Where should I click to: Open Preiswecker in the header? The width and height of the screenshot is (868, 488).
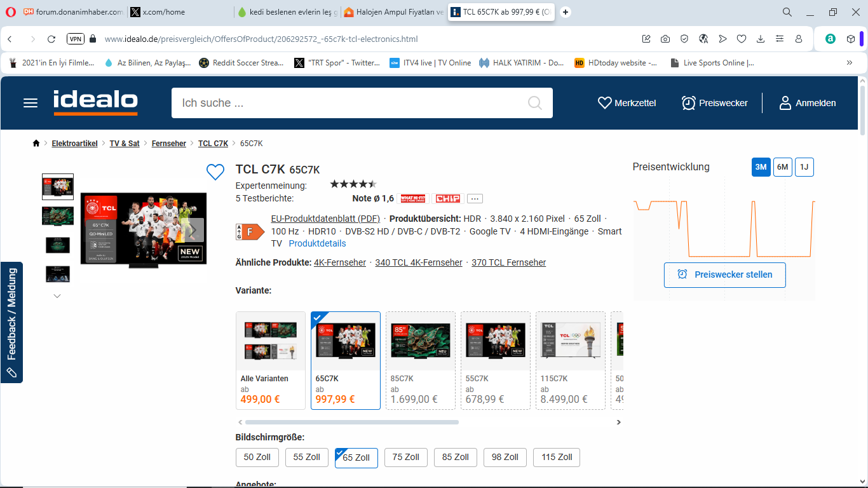tap(714, 103)
